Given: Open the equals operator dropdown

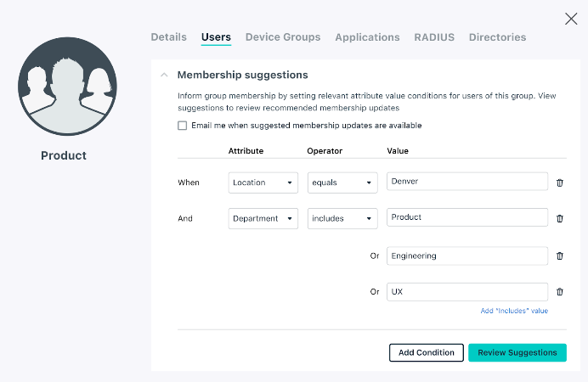Looking at the screenshot, I should pyautogui.click(x=342, y=183).
